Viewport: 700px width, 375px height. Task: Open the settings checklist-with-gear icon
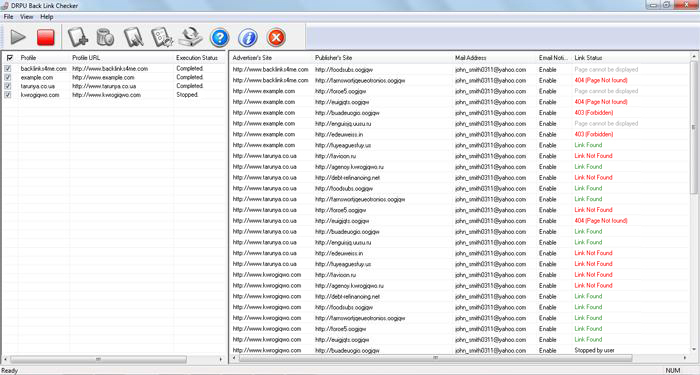162,37
